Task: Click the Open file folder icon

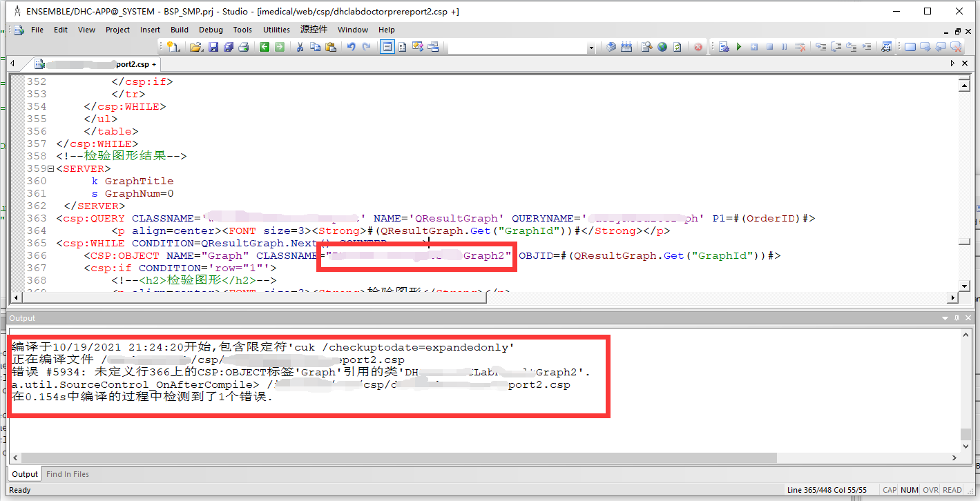Action: pos(195,47)
